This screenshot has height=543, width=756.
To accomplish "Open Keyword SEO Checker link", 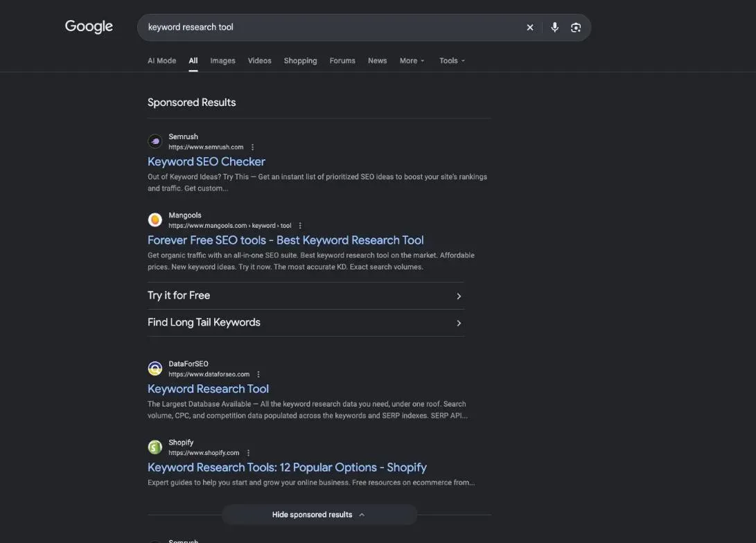I will pyautogui.click(x=206, y=161).
